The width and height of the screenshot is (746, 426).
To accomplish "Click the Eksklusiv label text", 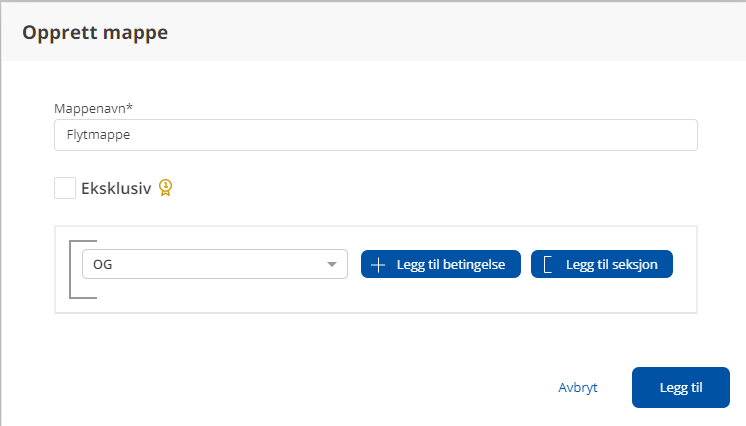I will (115, 188).
